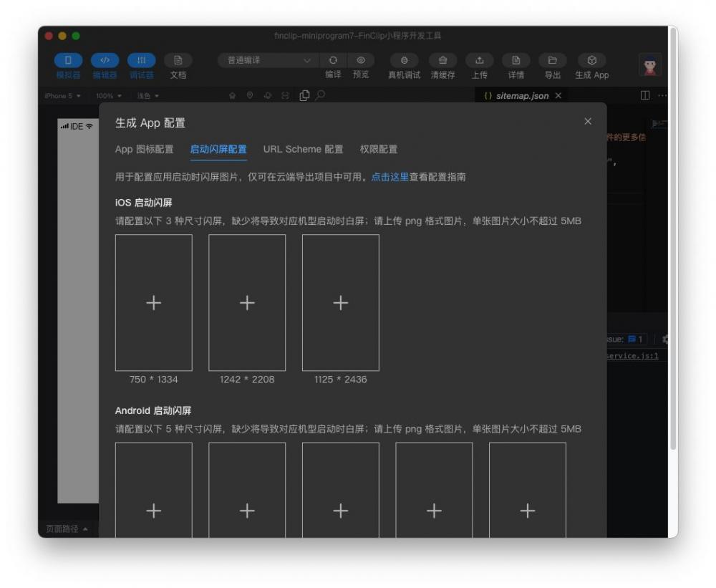Image resolution: width=716 pixels, height=588 pixels.
Task: Switch to the permissions config tab
Action: (x=379, y=149)
